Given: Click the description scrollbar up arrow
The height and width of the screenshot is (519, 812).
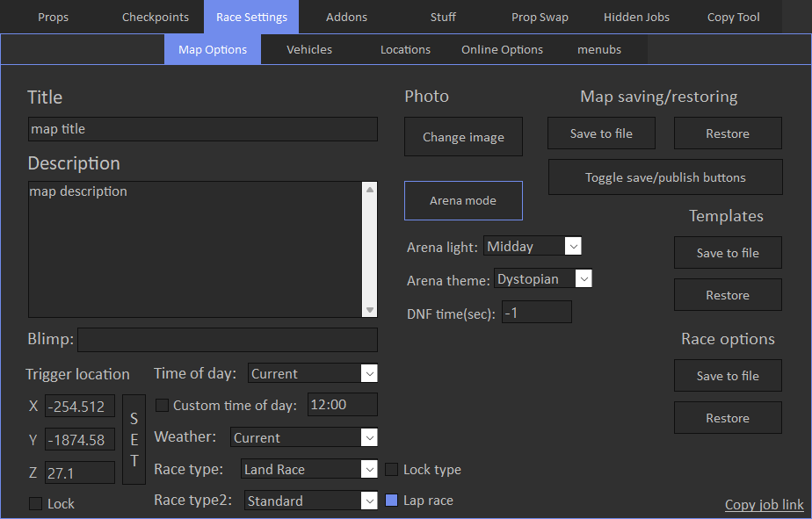Looking at the screenshot, I should tap(370, 190).
